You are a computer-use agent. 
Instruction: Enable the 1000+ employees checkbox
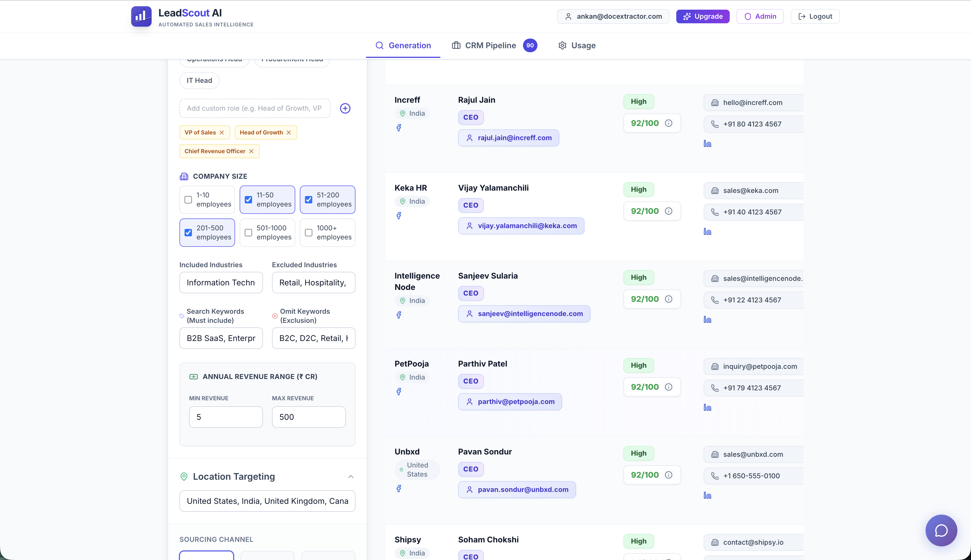point(308,232)
